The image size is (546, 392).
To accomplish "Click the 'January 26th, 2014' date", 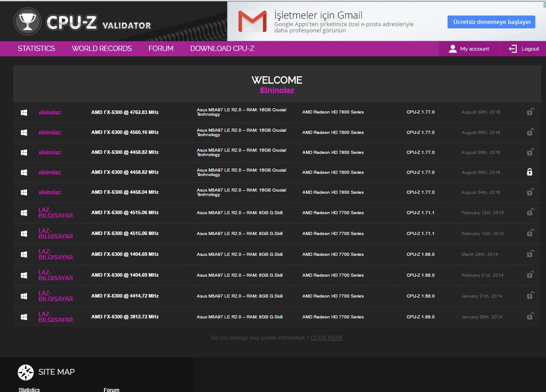I will [x=482, y=317].
